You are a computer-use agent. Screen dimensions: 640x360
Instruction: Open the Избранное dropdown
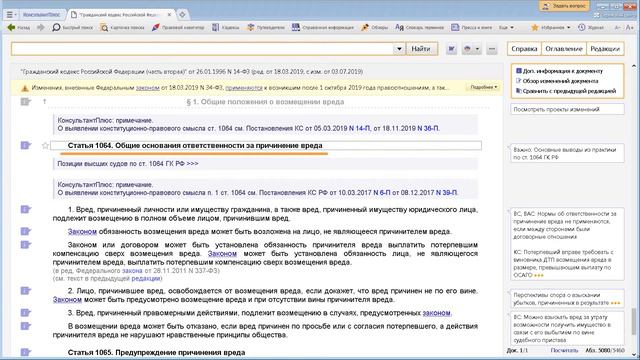tap(551, 27)
